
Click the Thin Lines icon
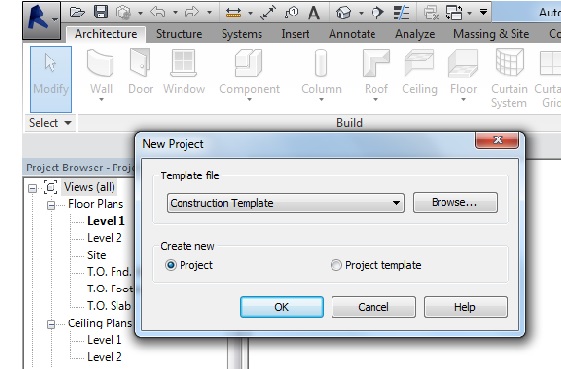click(x=401, y=13)
